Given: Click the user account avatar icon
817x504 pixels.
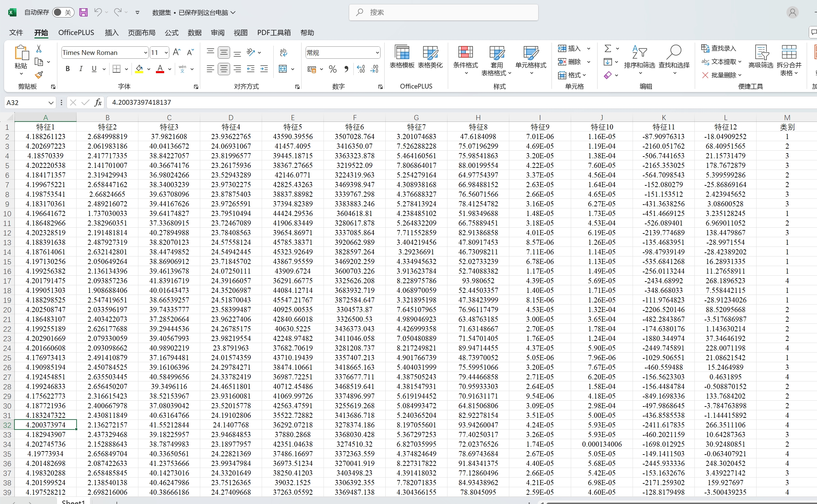Looking at the screenshot, I should pos(793,13).
